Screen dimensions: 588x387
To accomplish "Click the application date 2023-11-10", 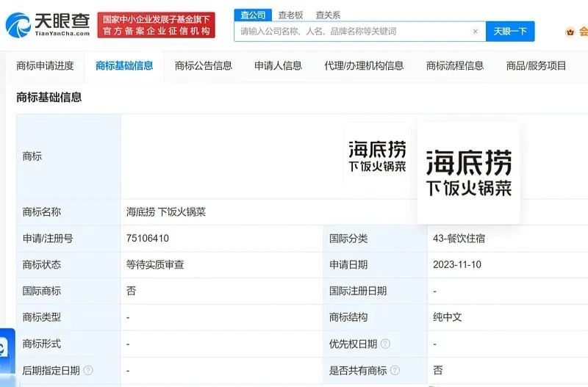I will pyautogui.click(x=457, y=264).
